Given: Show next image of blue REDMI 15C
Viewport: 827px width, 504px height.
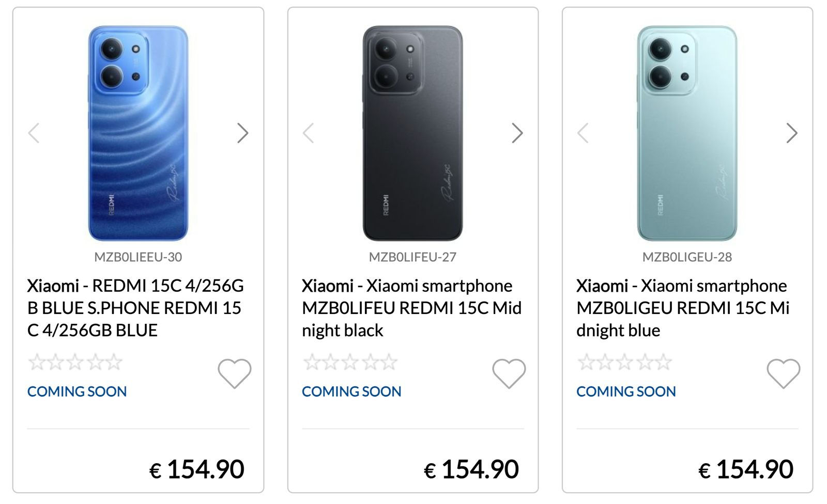Looking at the screenshot, I should click(243, 133).
